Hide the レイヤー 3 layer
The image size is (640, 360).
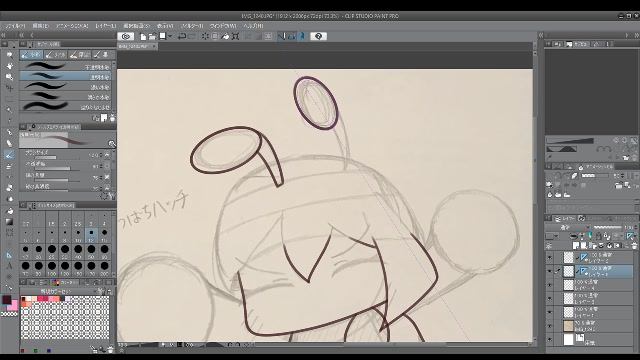tap(549, 298)
